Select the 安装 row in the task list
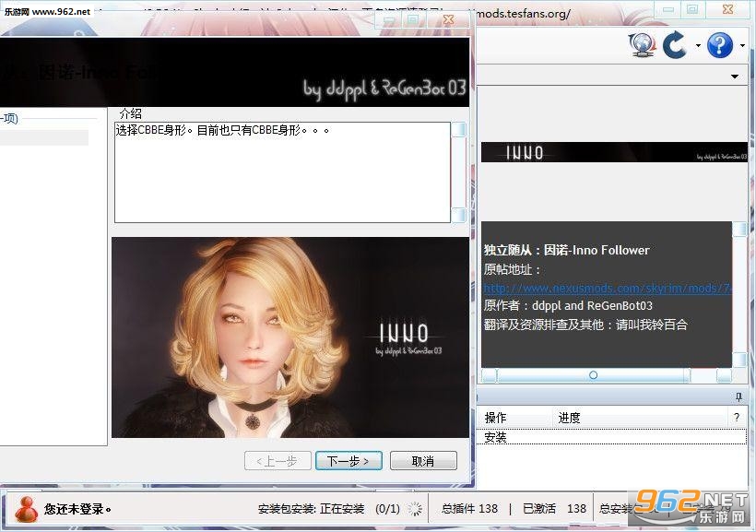Viewport: 756px width, 532px height. click(x=611, y=437)
